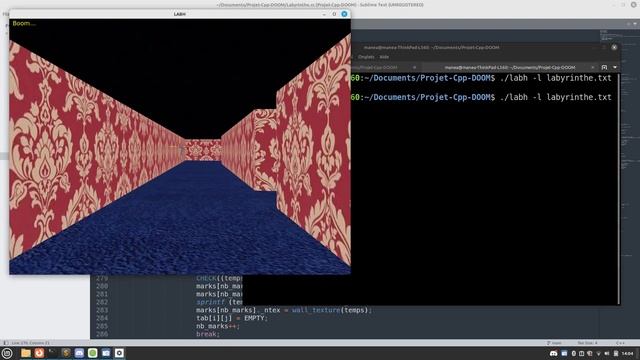Click the C++ syntax selector in status bar
This screenshot has height=360, width=640.
pos(620,343)
